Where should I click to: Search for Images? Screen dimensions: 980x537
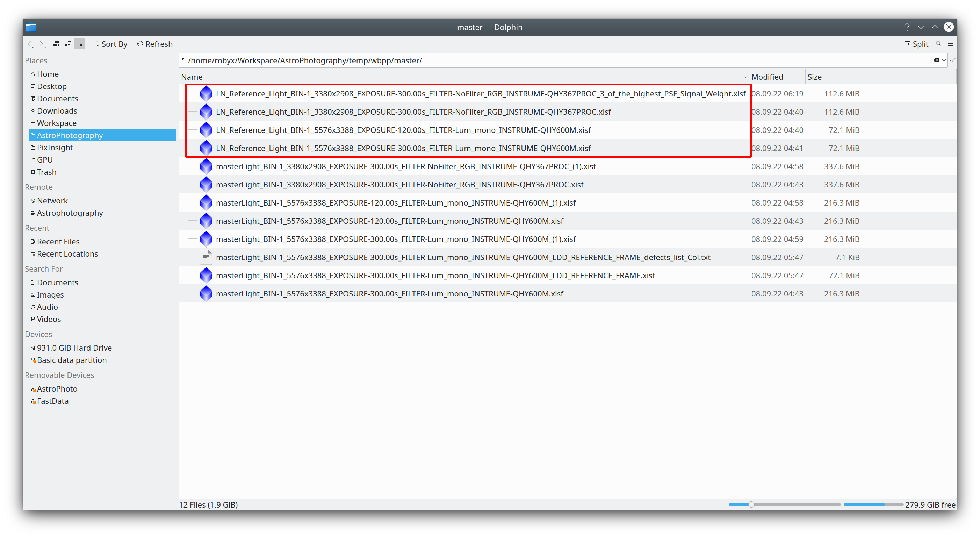point(50,295)
